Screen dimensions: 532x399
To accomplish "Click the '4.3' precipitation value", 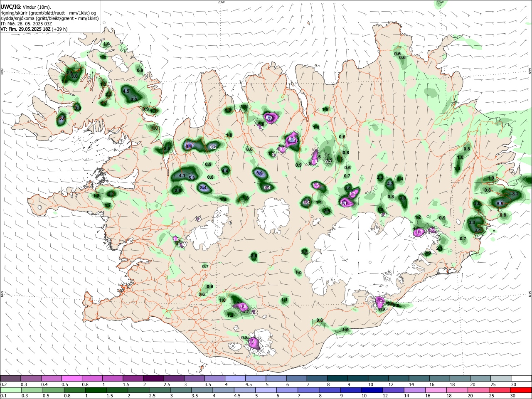I will click(390, 184).
